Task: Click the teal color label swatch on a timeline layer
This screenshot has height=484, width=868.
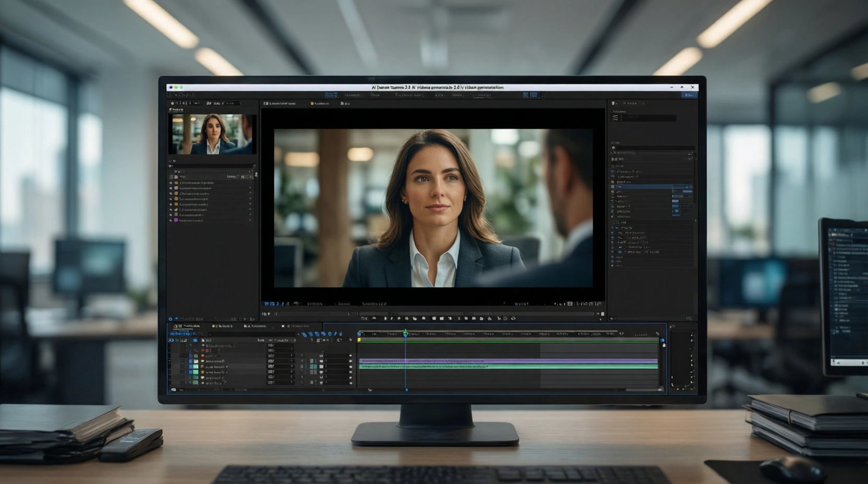Action: pyautogui.click(x=195, y=367)
